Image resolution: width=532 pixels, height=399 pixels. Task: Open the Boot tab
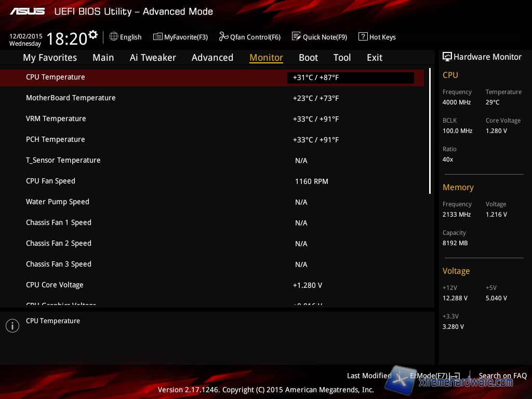click(x=308, y=58)
